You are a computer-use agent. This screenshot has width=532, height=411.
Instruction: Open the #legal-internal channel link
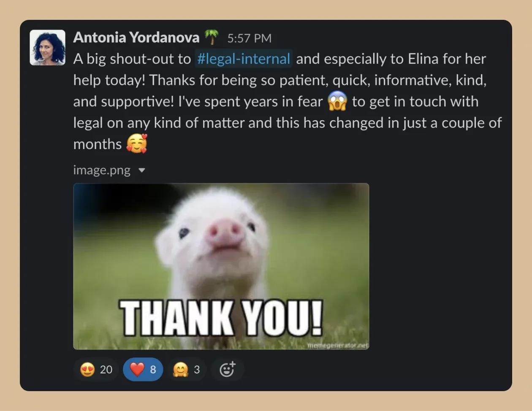(x=244, y=59)
